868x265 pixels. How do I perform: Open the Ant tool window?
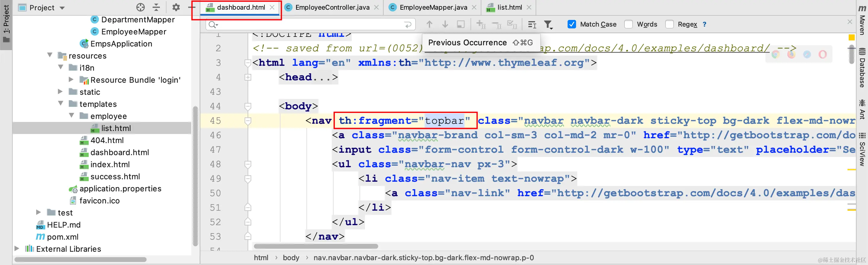pyautogui.click(x=862, y=109)
